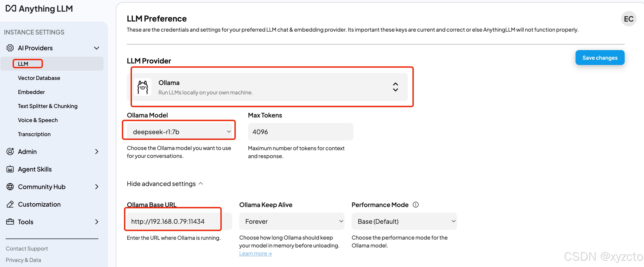Screen dimensions: 644x267
Task: Collapse the advanced settings section
Action: 165,184
